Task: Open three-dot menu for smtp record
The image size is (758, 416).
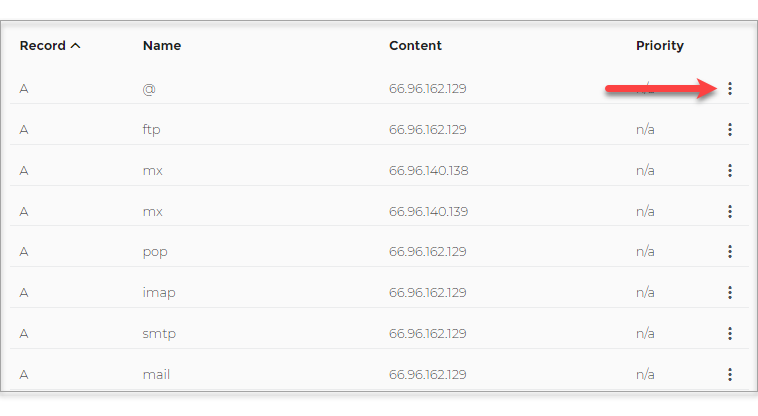Action: tap(730, 333)
